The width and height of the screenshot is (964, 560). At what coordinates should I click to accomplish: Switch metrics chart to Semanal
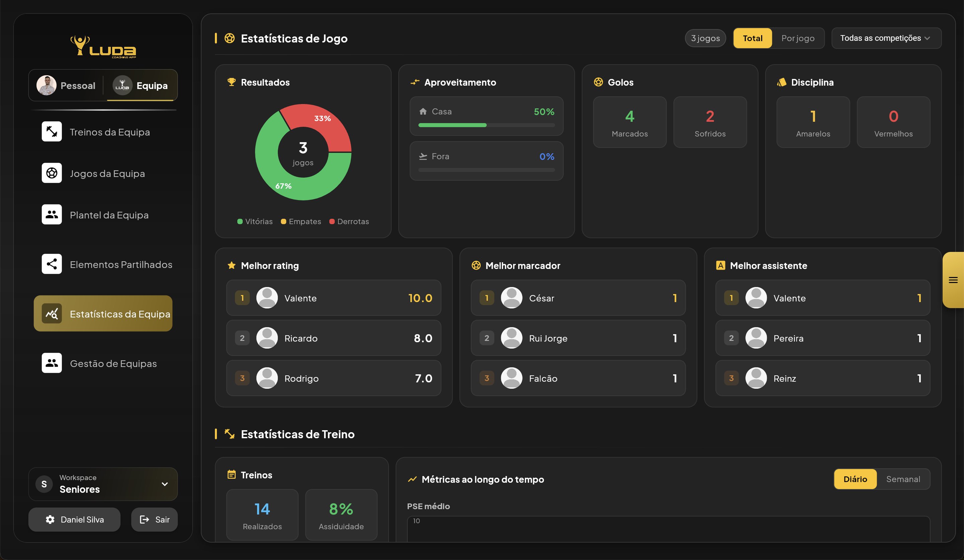pos(903,479)
